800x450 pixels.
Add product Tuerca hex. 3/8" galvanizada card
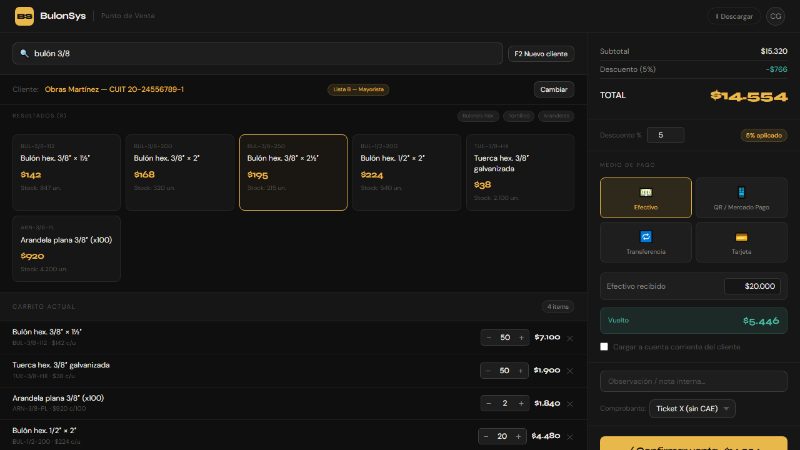click(x=520, y=172)
